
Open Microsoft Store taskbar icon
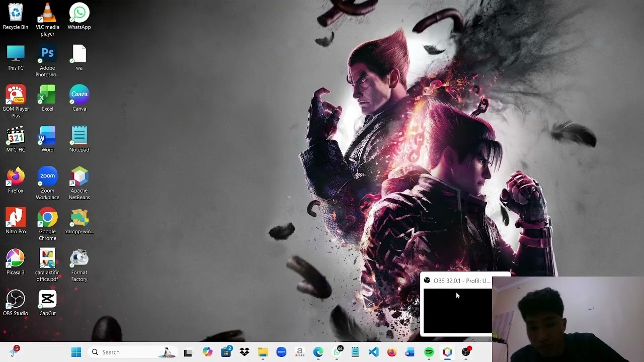pos(226,352)
